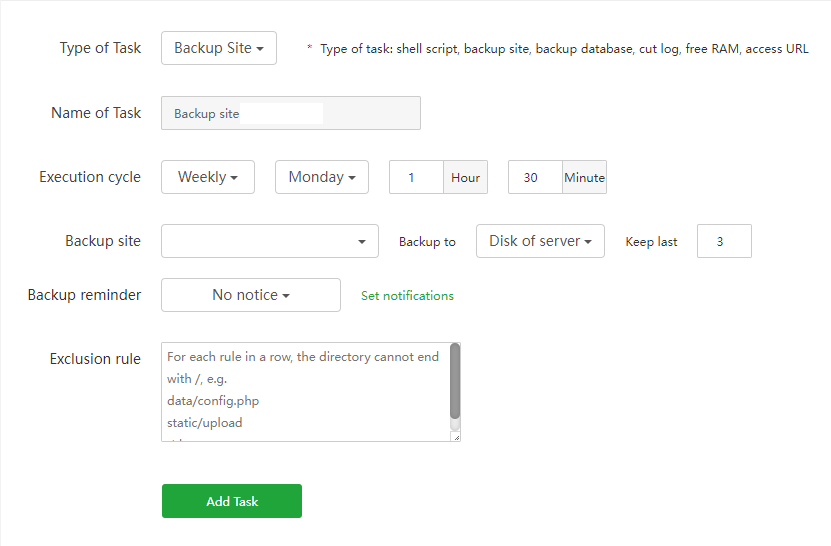The height and width of the screenshot is (546, 831).
Task: Open the Set notifications link
Action: pos(407,296)
